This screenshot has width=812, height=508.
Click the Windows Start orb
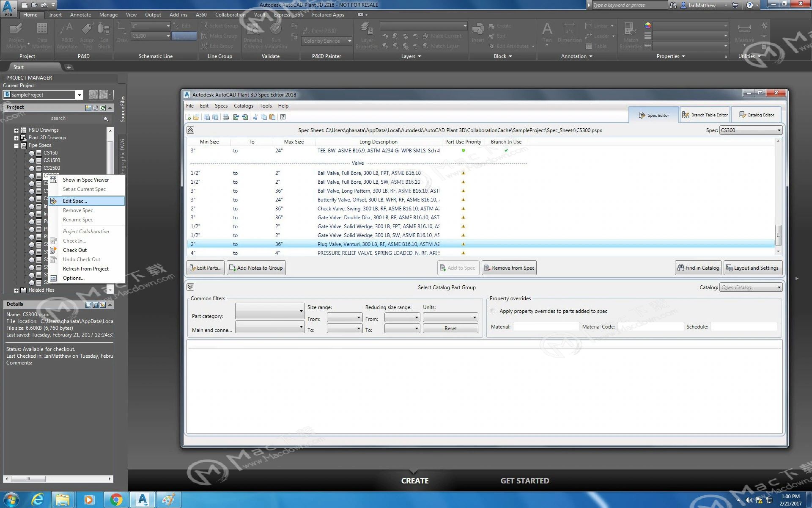[x=11, y=500]
